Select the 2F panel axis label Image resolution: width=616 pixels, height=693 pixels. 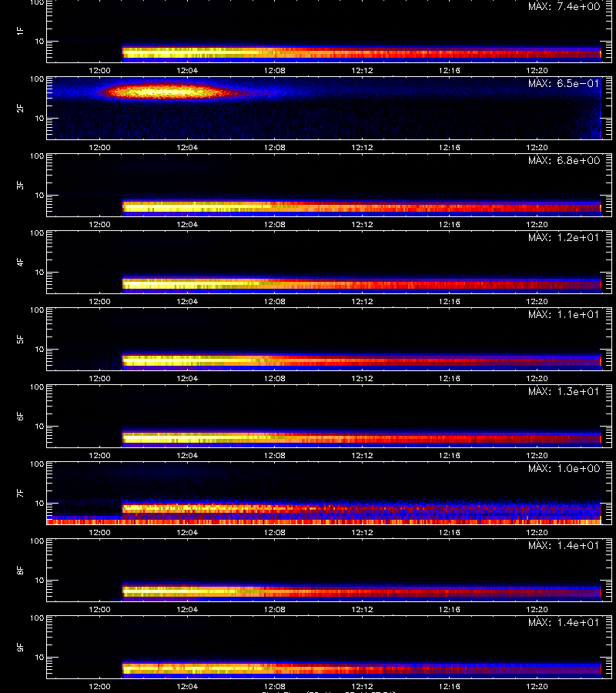click(x=20, y=109)
